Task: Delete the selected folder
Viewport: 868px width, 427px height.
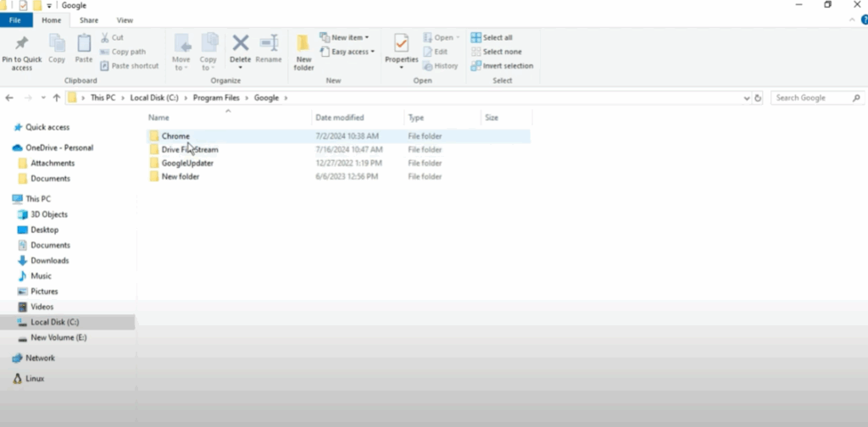Action: point(240,47)
